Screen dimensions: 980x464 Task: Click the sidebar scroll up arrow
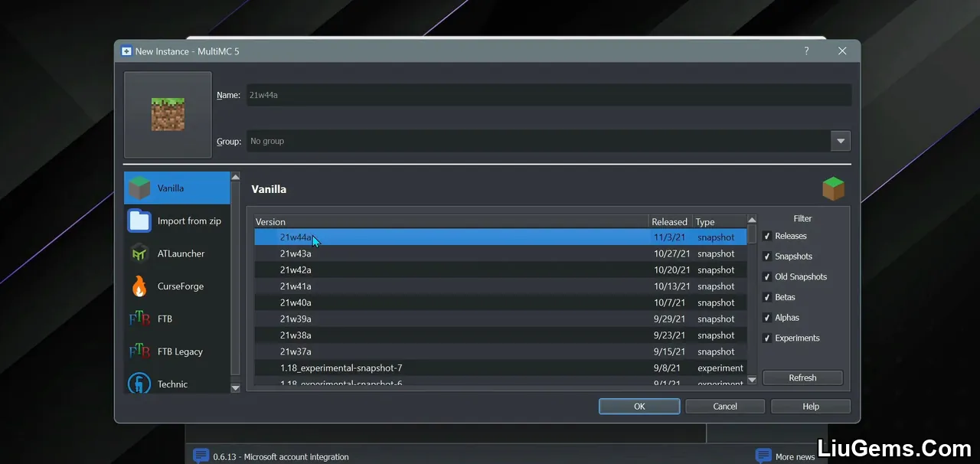coord(235,177)
